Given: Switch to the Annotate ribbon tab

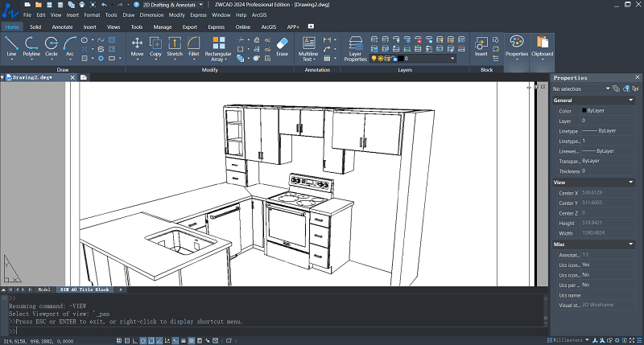Looking at the screenshot, I should point(62,27).
